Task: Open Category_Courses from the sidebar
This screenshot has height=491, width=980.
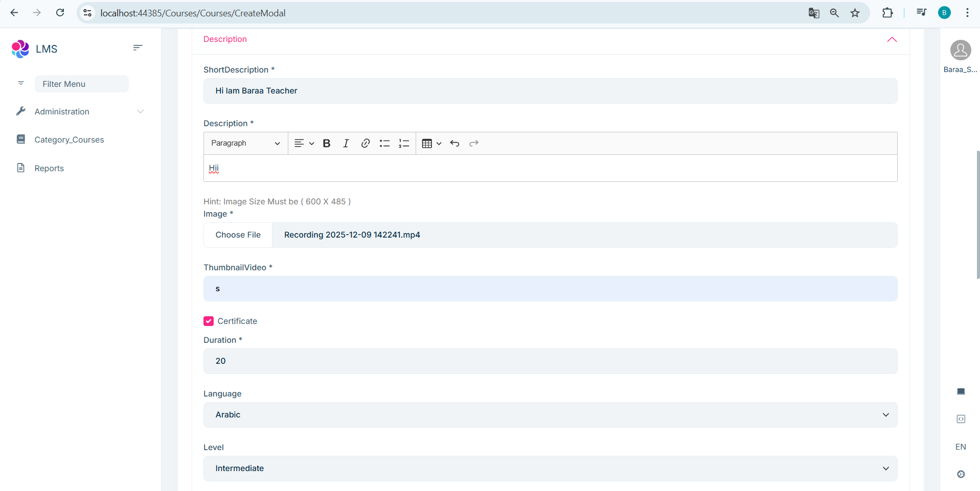Action: click(69, 139)
